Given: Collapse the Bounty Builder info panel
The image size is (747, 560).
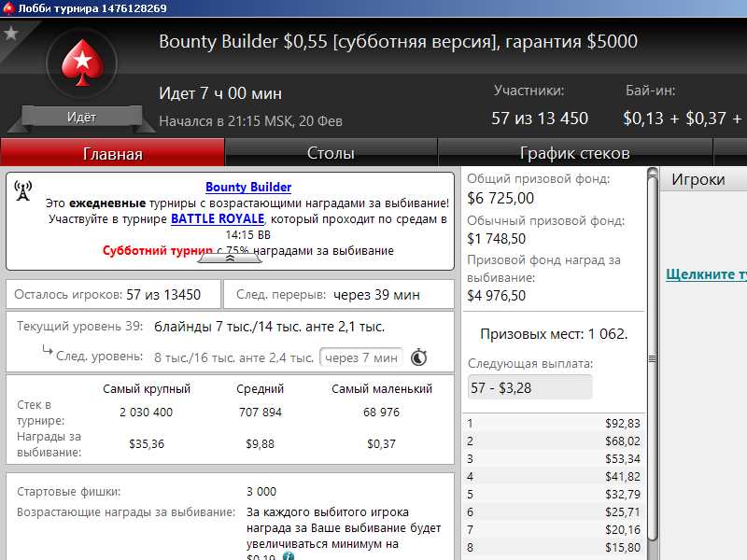Looking at the screenshot, I should pos(230,259).
